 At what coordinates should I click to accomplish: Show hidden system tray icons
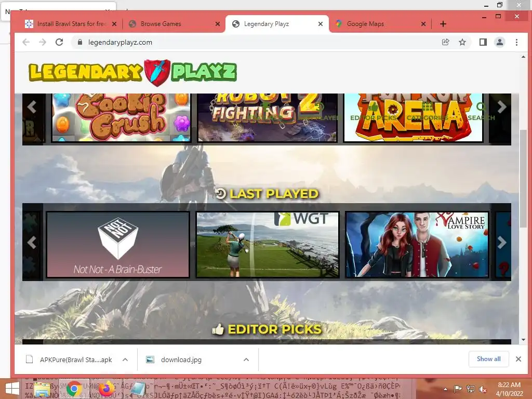pos(445,389)
